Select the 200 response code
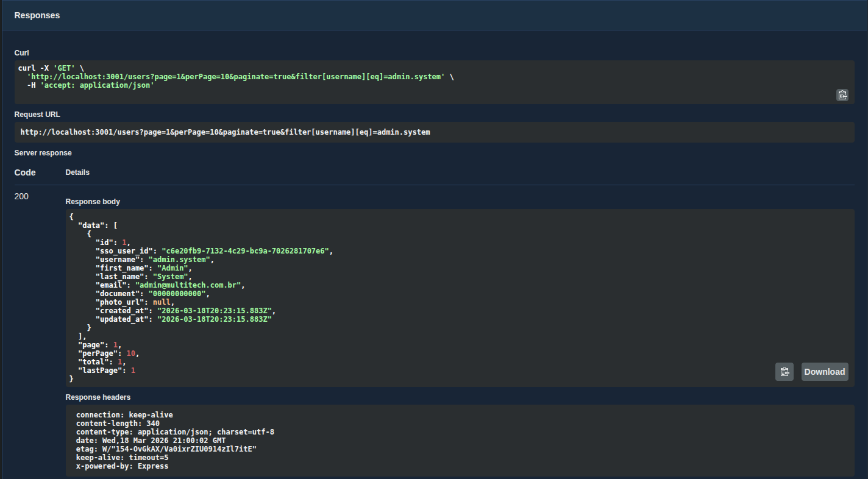868x479 pixels. coord(21,196)
